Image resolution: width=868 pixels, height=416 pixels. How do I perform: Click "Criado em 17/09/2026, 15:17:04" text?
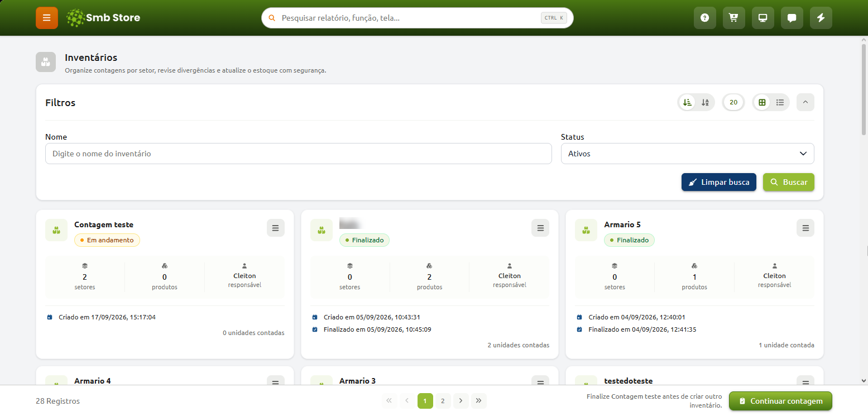107,317
